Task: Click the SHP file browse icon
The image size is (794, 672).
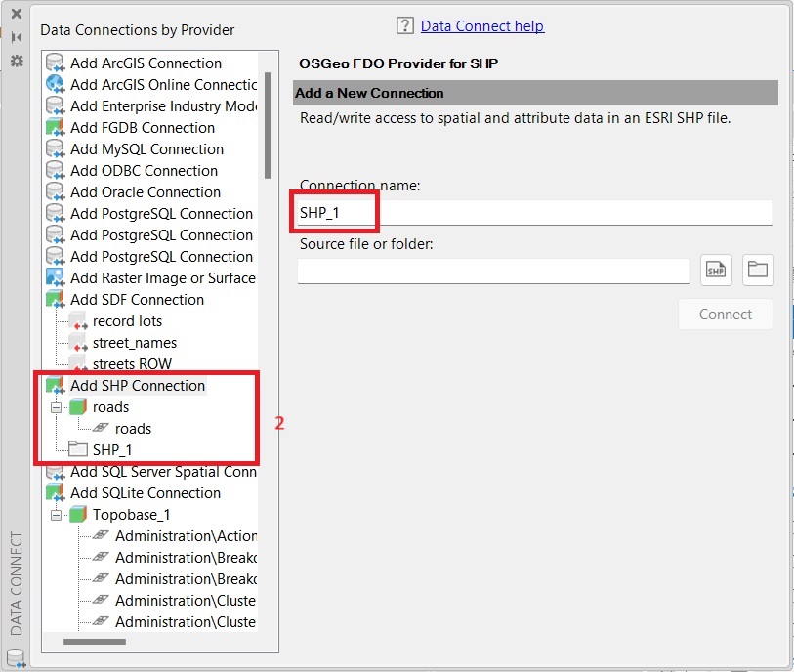Action: pos(716,271)
